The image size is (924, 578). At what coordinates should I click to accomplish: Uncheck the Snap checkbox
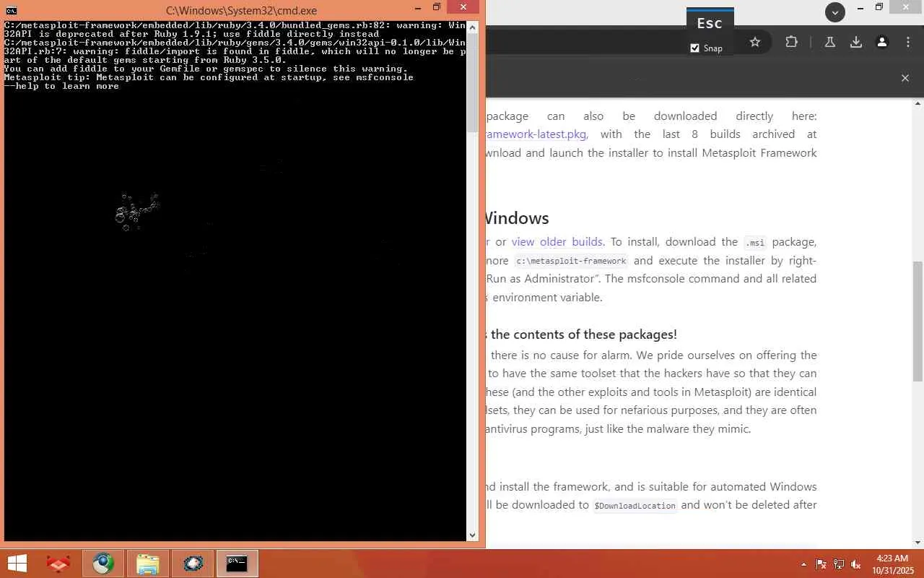point(694,48)
